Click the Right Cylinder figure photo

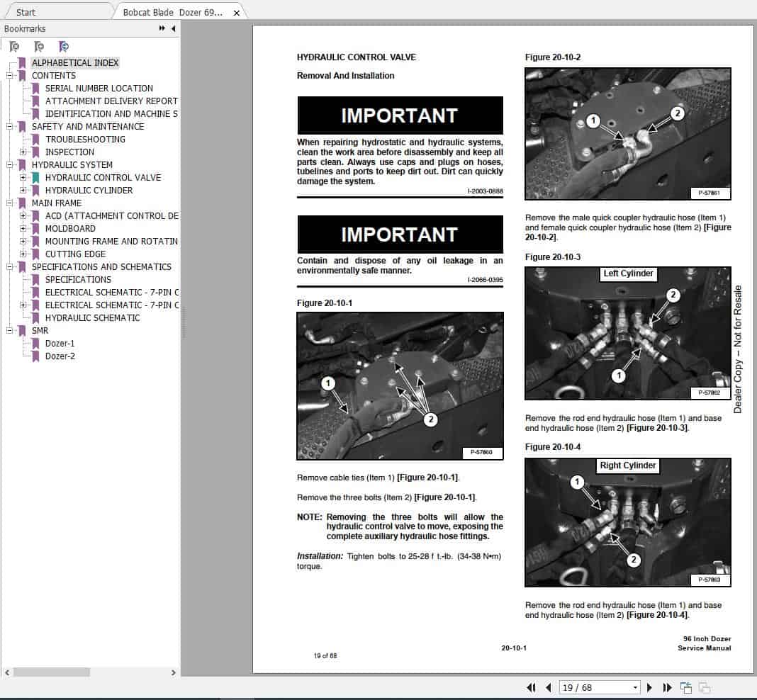(x=627, y=522)
